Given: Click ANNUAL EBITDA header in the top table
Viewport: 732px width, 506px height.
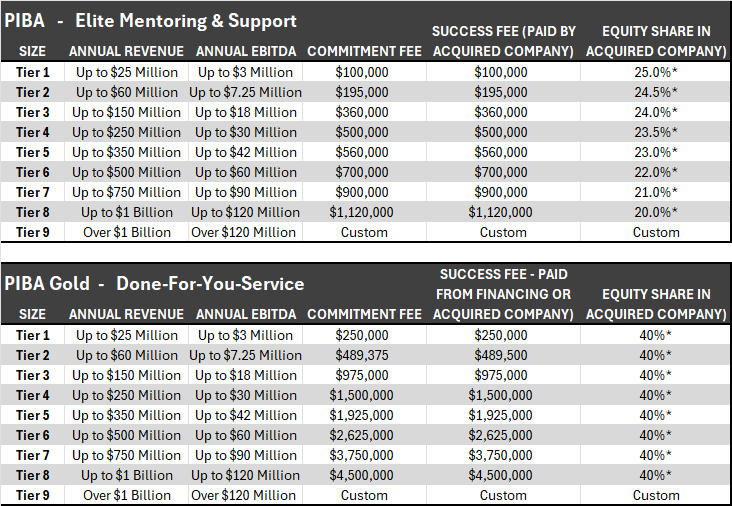Looking at the screenshot, I should coord(246,51).
